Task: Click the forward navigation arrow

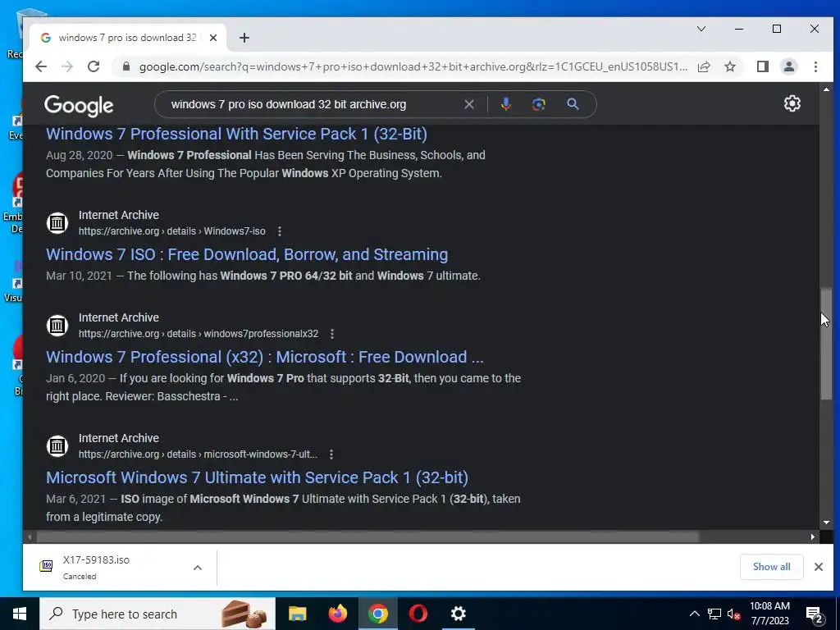Action: [x=67, y=66]
